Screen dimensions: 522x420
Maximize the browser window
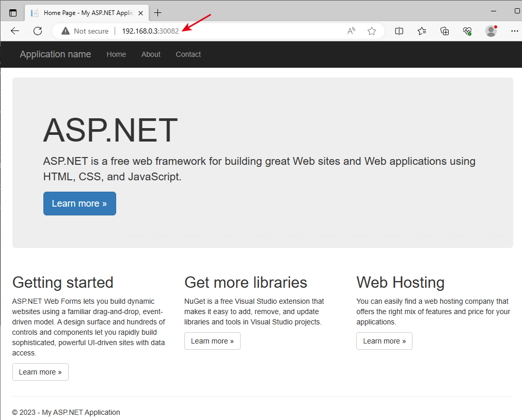click(517, 11)
